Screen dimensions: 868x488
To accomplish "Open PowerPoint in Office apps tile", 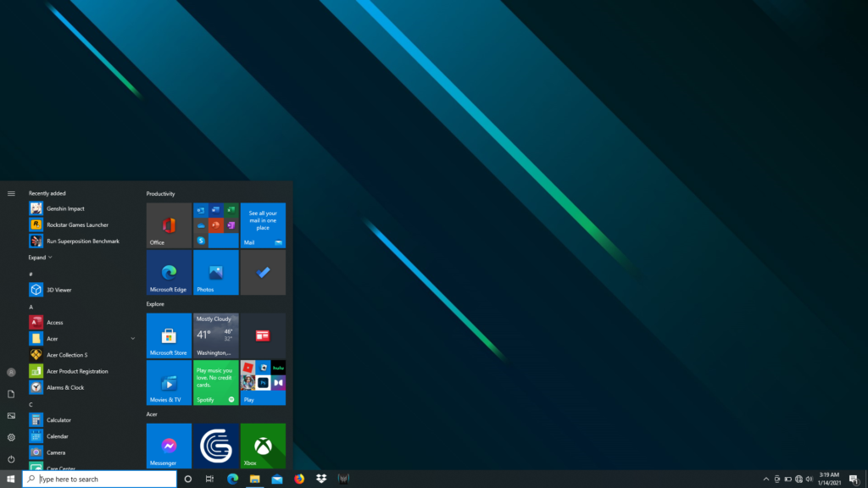I will 216,225.
